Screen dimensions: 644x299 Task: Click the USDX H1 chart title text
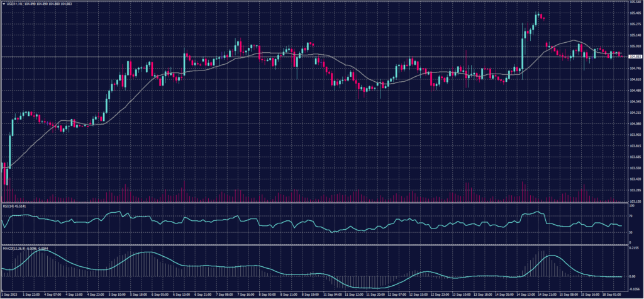tap(16, 4)
